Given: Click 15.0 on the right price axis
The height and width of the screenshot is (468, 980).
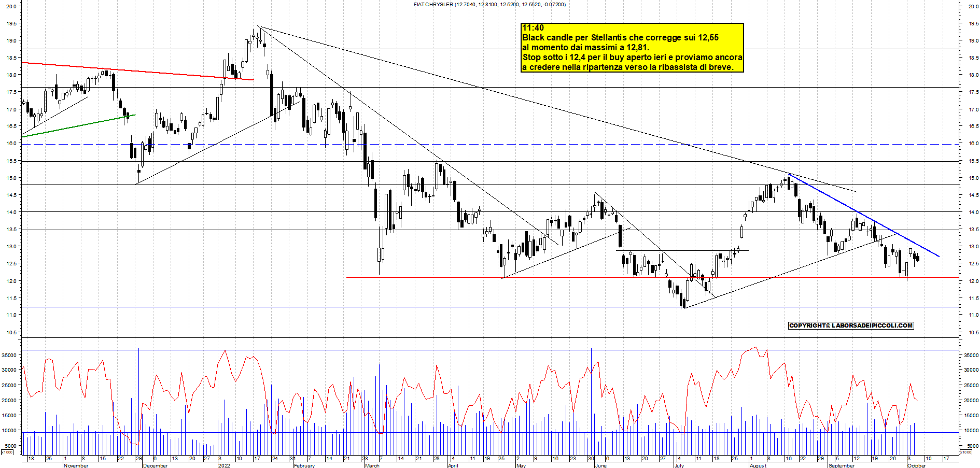Looking at the screenshot, I should (x=973, y=178).
